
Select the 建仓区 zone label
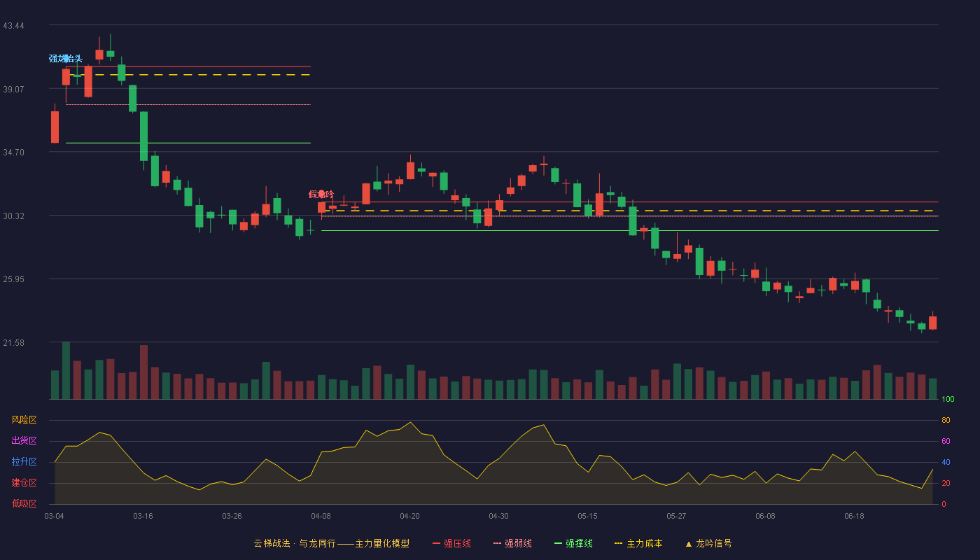coord(24,483)
